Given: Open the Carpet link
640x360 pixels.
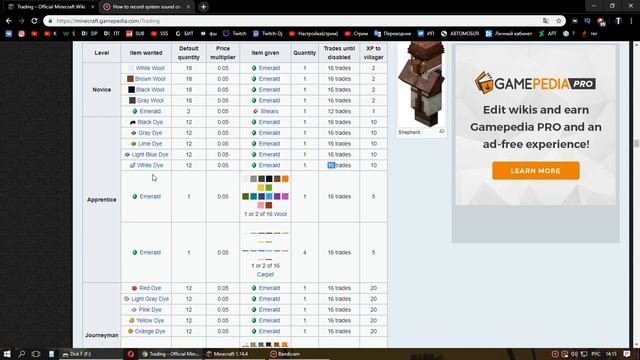Looking at the screenshot, I should [265, 274].
